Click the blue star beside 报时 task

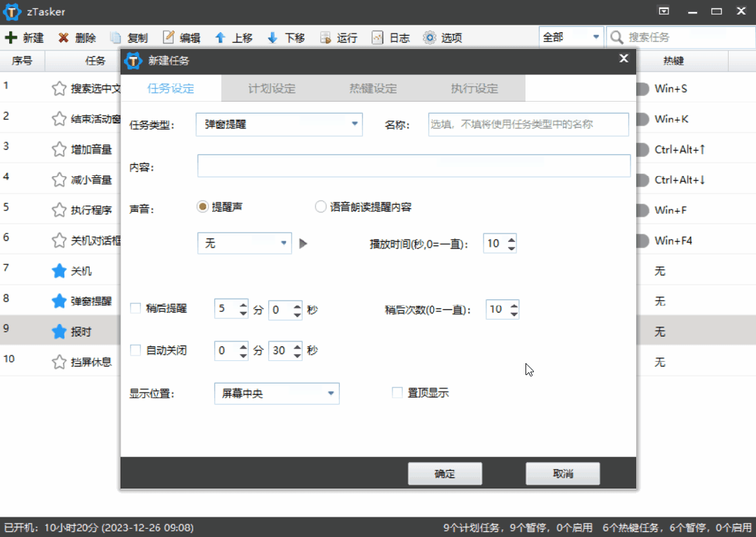(x=59, y=332)
